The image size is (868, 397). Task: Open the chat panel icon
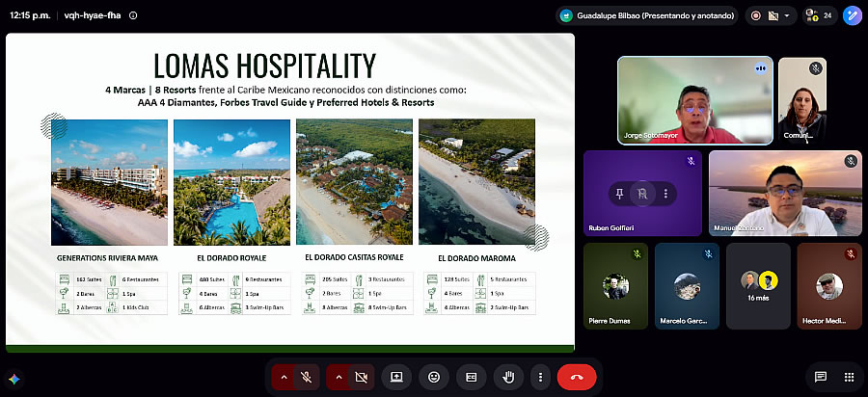[x=821, y=377]
